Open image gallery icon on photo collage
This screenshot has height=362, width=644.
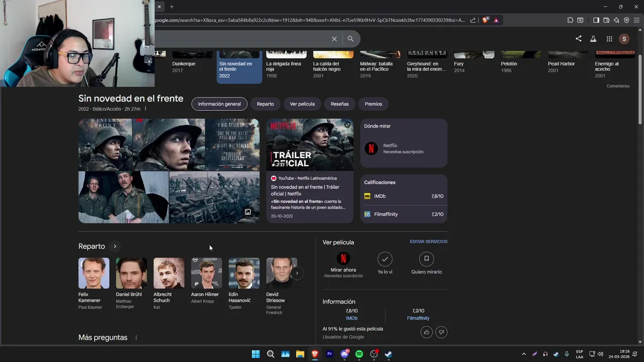[248, 212]
